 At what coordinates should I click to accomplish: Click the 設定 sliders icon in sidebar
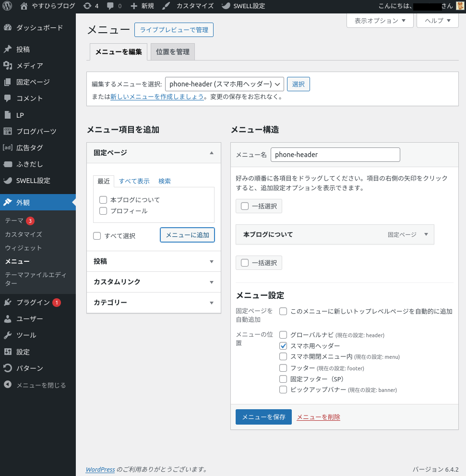(8, 352)
